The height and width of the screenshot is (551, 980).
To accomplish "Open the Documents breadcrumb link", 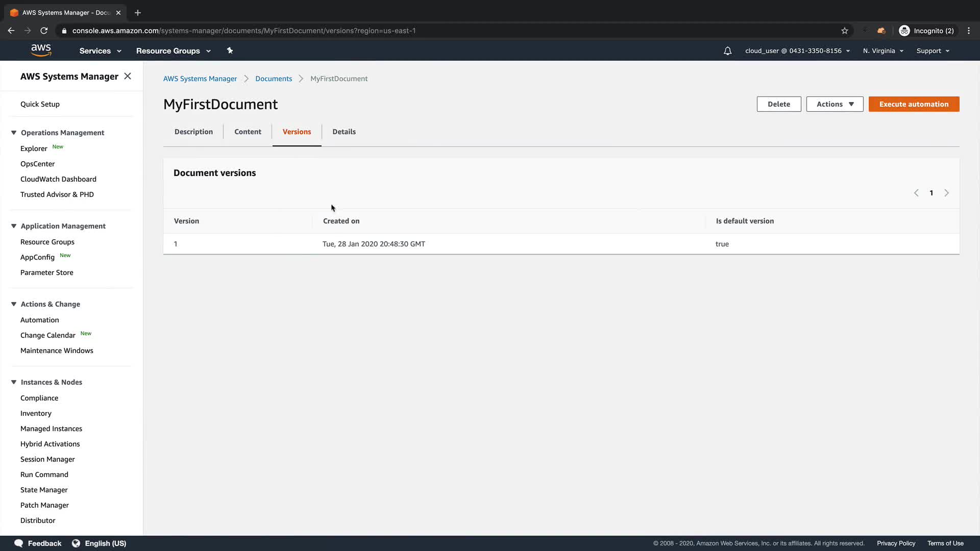I will [x=274, y=79].
